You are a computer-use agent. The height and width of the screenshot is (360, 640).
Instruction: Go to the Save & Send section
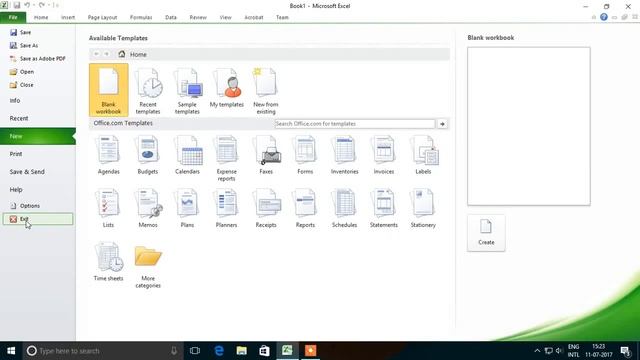[x=27, y=172]
